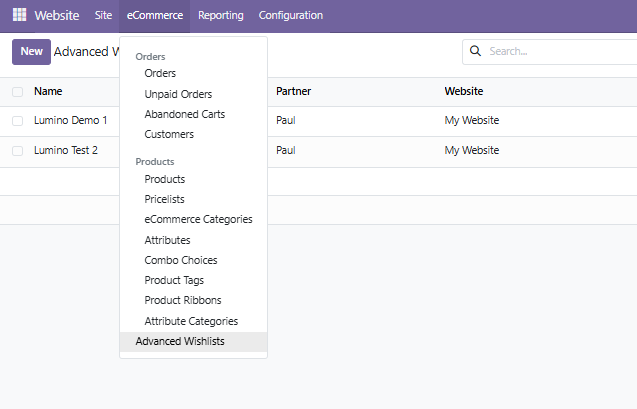Click the search magnifier icon
Image resolution: width=637 pixels, height=409 pixels.
pyautogui.click(x=475, y=51)
